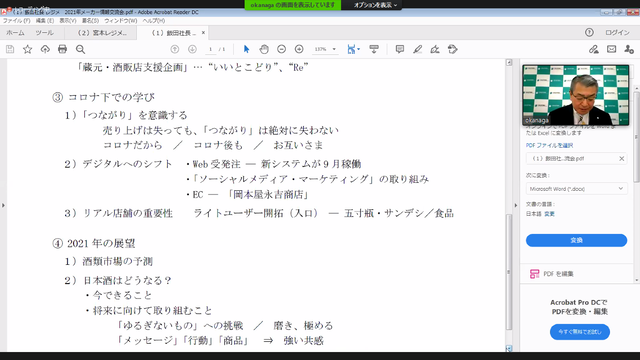Select the highlighter pen tool
This screenshot has height=360, width=640.
coord(417,49)
